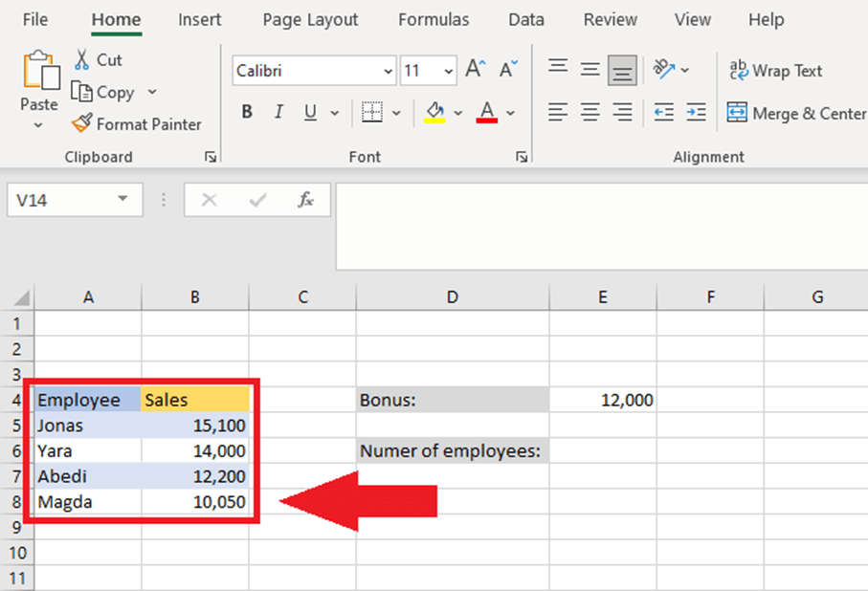
Task: Center text horizontally
Action: pyautogui.click(x=590, y=112)
